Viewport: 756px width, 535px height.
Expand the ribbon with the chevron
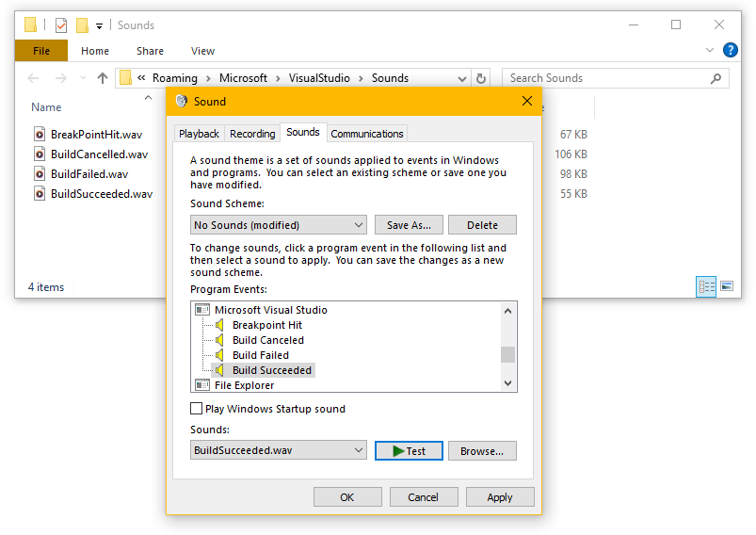pos(710,50)
